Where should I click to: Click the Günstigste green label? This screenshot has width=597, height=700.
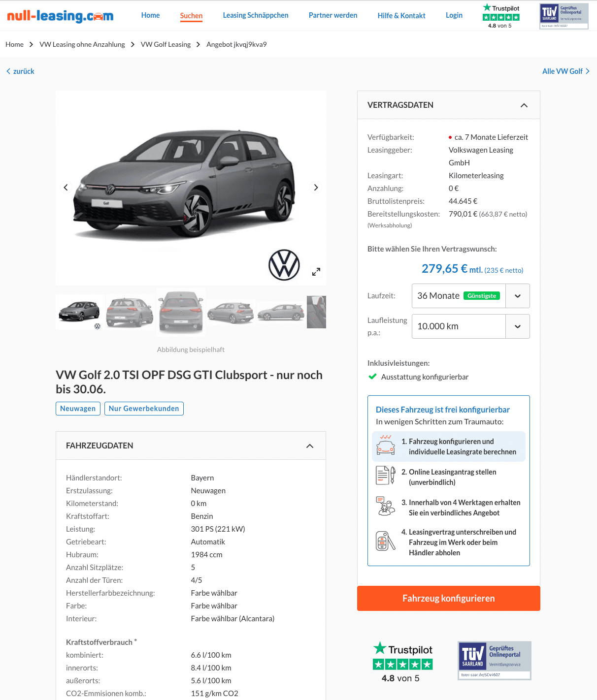482,296
